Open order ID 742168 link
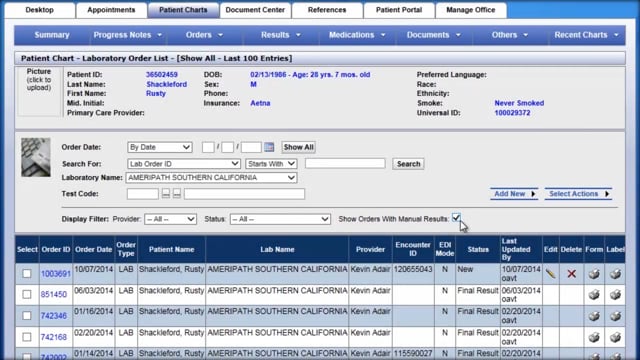The height and width of the screenshot is (360, 640). pyautogui.click(x=54, y=337)
